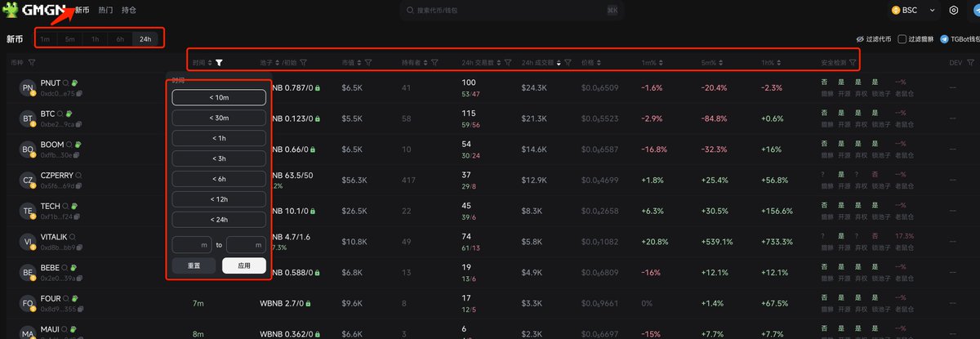Select the 1m timeframe toggle
This screenshot has width=980, height=339.
pyautogui.click(x=44, y=38)
